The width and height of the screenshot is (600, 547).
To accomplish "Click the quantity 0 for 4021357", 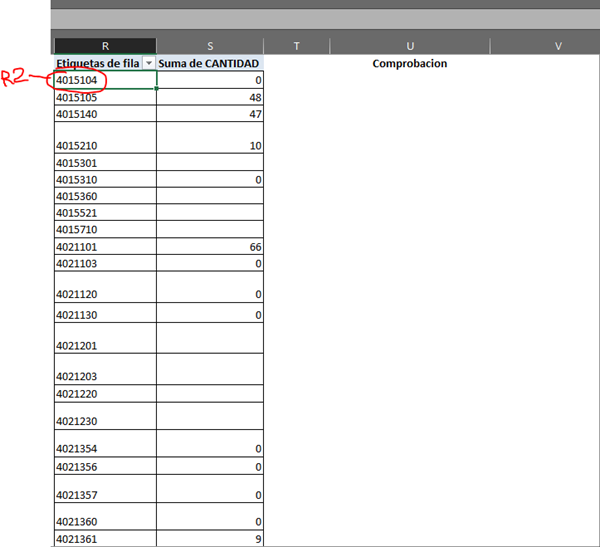I will click(210, 489).
